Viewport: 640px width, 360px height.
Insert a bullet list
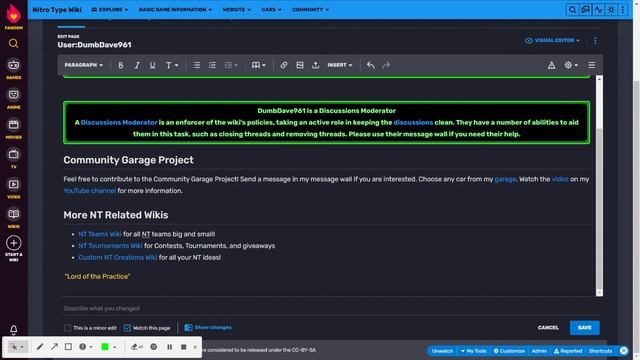[x=196, y=65]
